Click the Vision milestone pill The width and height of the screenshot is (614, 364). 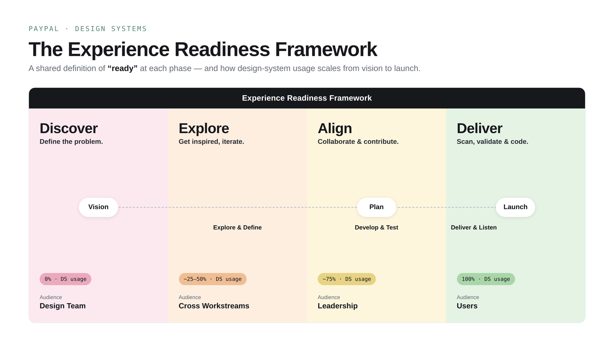[98, 207]
